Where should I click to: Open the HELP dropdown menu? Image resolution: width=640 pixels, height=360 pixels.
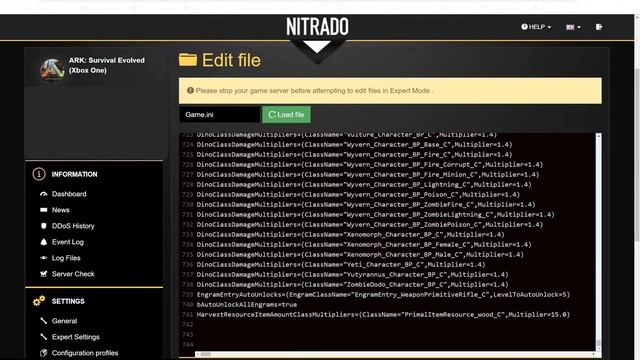536,27
